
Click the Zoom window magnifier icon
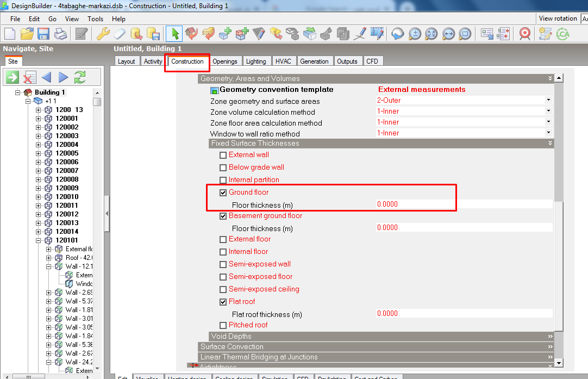pyautogui.click(x=465, y=34)
